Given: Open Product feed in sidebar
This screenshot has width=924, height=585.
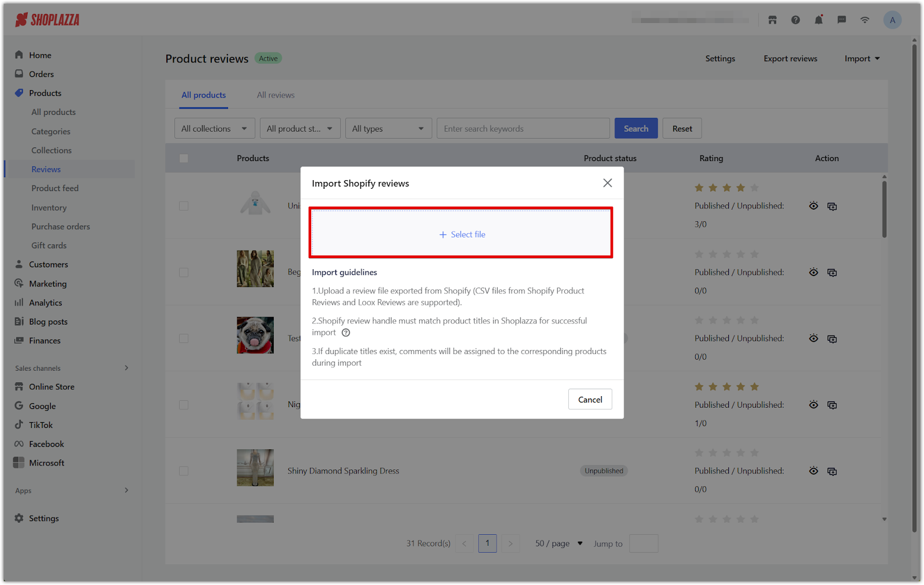Looking at the screenshot, I should tap(55, 188).
